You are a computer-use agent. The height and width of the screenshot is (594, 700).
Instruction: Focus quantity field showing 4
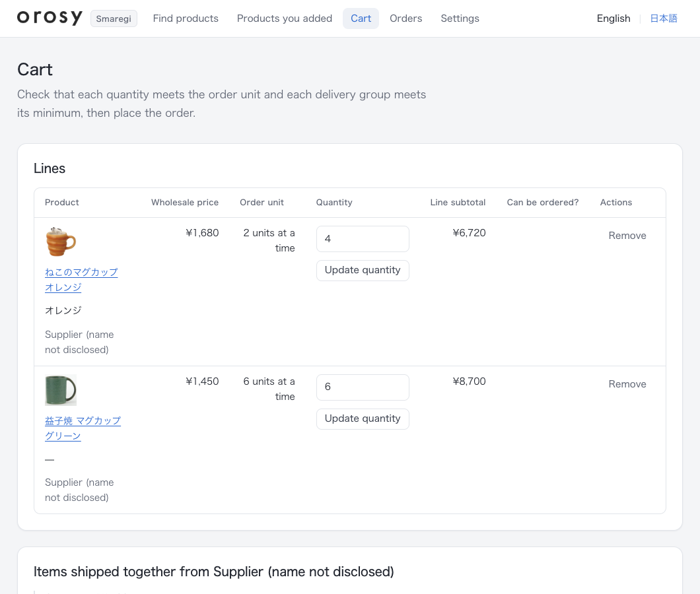coord(363,239)
